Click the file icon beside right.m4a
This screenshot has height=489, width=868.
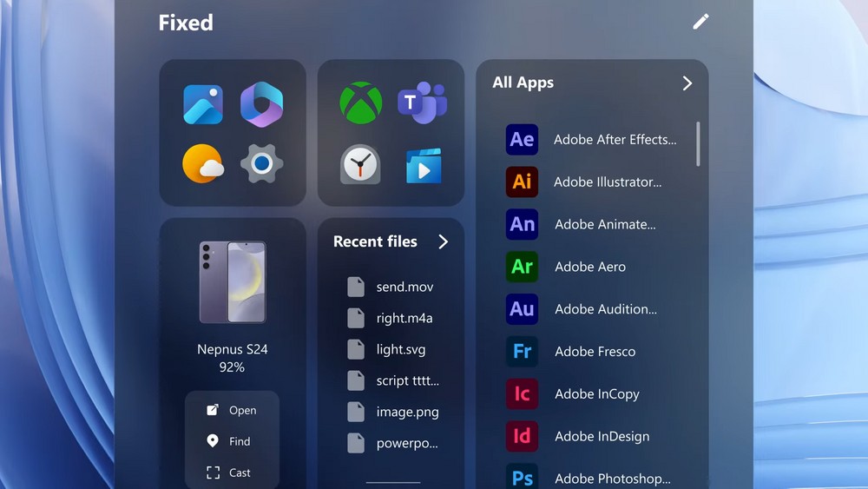[356, 318]
